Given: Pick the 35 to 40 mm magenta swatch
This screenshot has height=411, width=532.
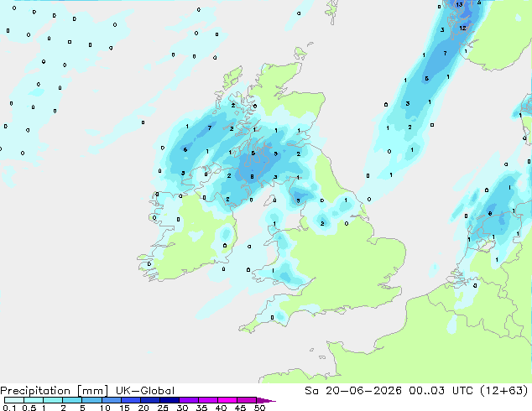Looking at the screenshot, I should 207,400.
